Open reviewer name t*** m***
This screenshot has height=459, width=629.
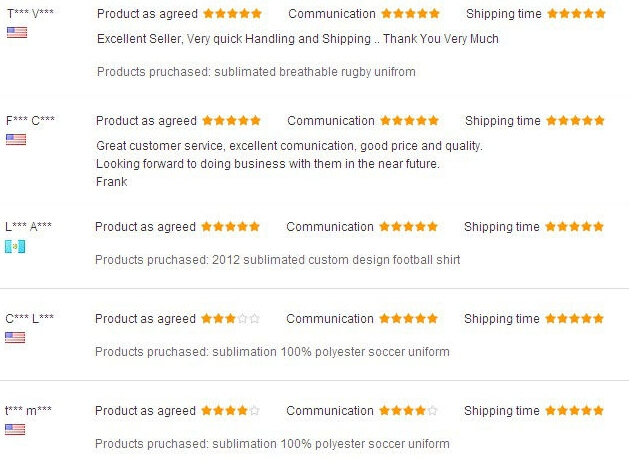pyautogui.click(x=28, y=410)
